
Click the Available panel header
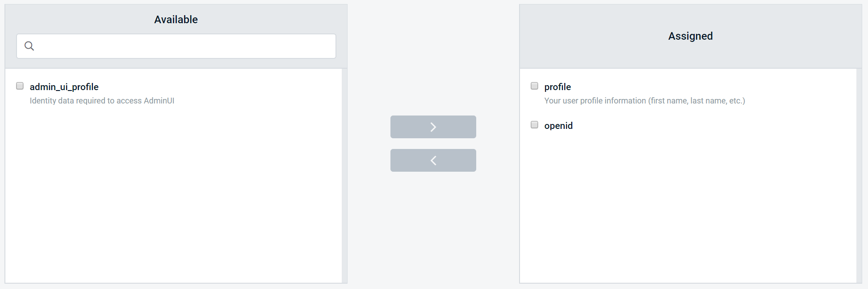176,19
